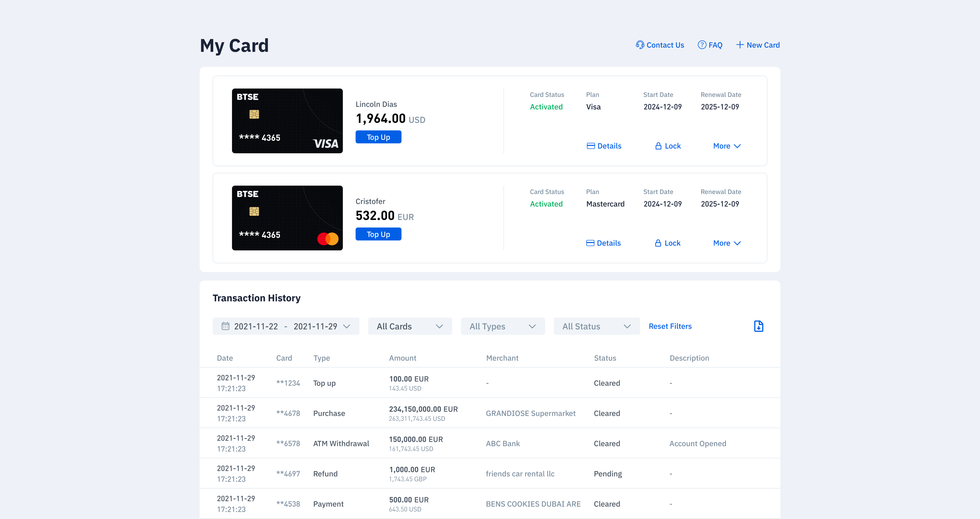Click the Lock padlock icon on Mastercard card
This screenshot has width=980, height=519.
coord(658,243)
